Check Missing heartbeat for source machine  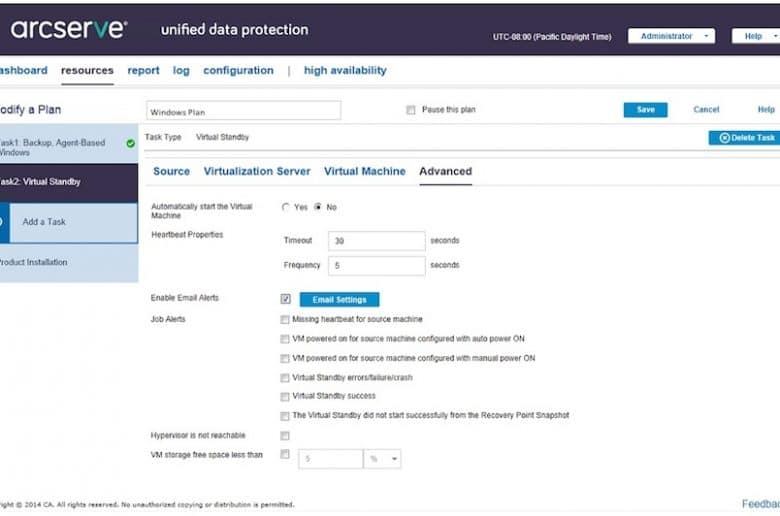click(285, 319)
